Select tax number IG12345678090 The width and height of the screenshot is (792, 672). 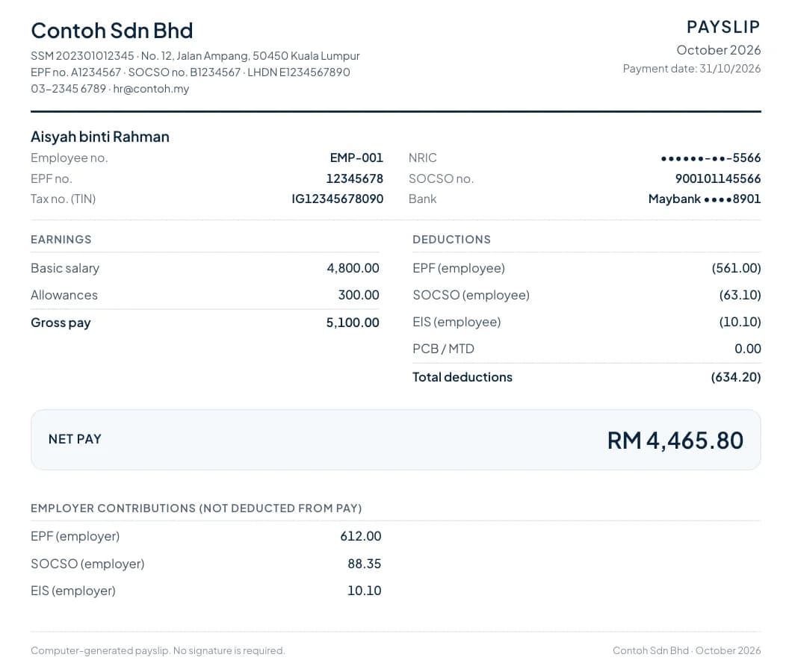pyautogui.click(x=338, y=199)
